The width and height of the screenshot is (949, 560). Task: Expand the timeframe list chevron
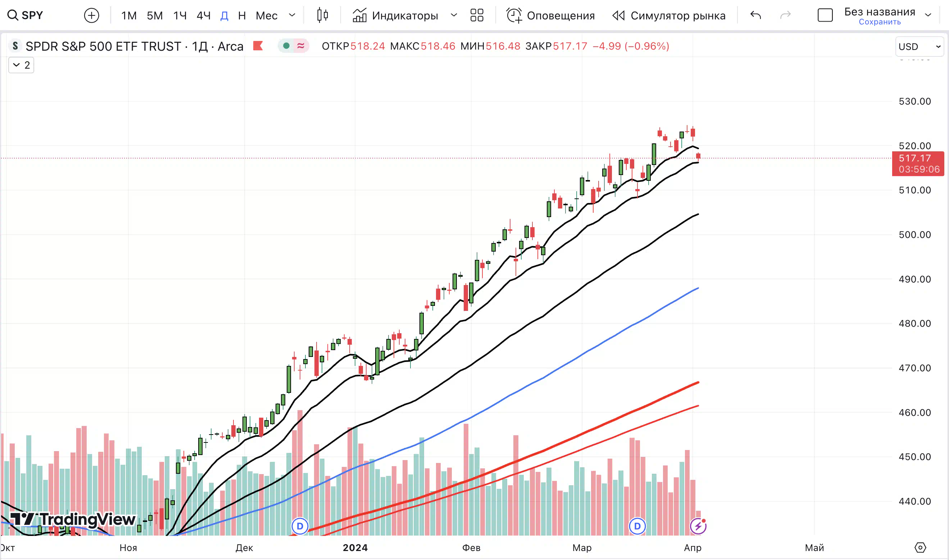(292, 15)
